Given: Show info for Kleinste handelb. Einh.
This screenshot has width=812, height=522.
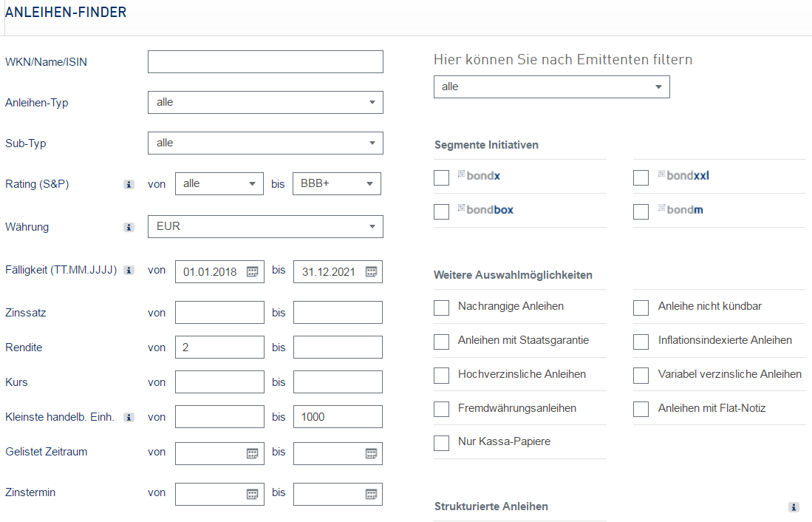Looking at the screenshot, I should (x=129, y=418).
